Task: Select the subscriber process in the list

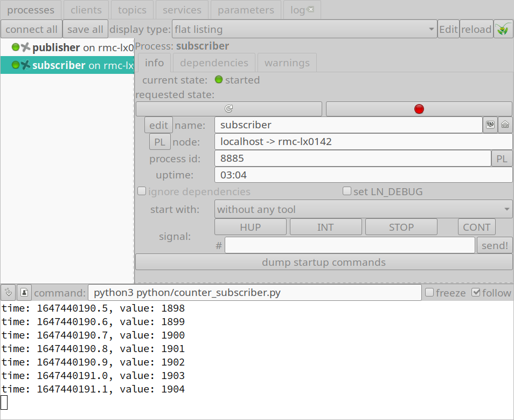Action: (67, 65)
